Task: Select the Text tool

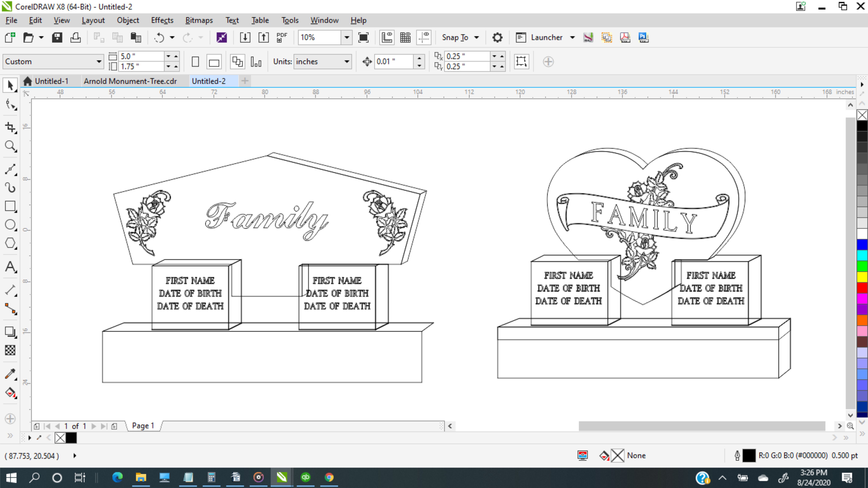Action: pyautogui.click(x=10, y=267)
